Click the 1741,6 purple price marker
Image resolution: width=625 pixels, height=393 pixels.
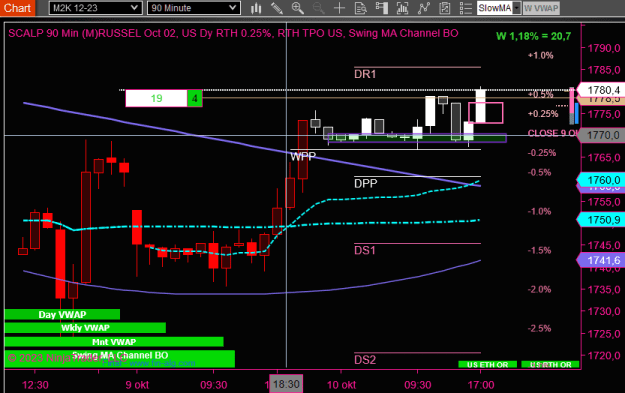(601, 260)
